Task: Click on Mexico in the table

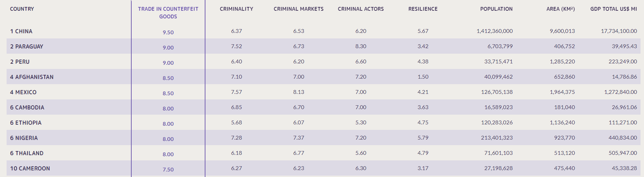Action: pos(26,92)
